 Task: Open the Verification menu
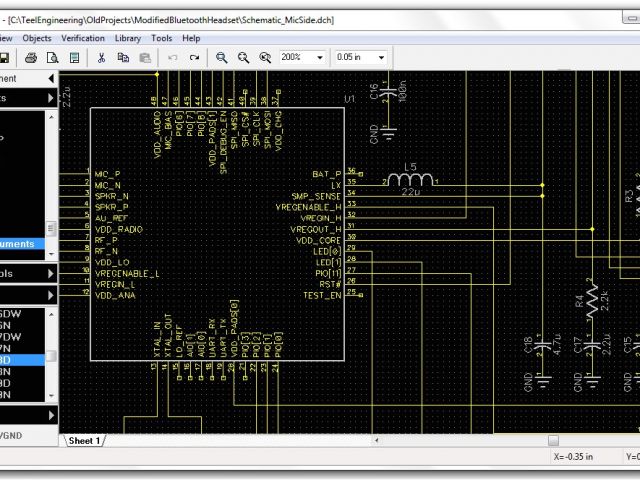tap(82, 38)
